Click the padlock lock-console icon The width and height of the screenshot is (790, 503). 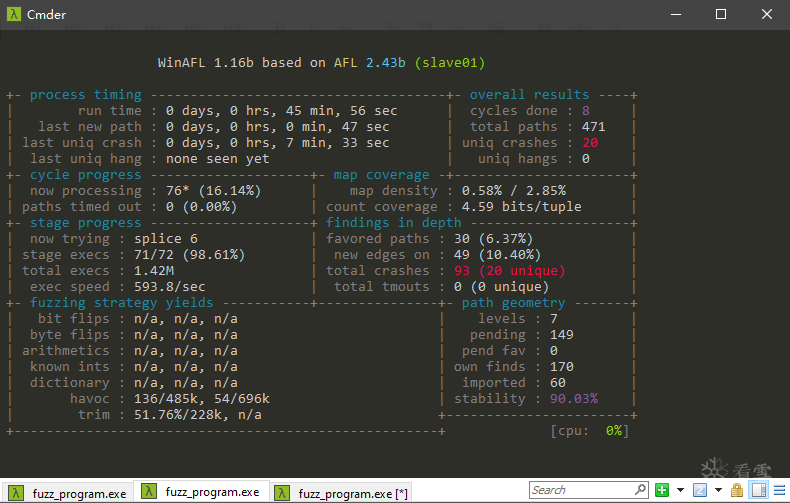tap(737, 490)
